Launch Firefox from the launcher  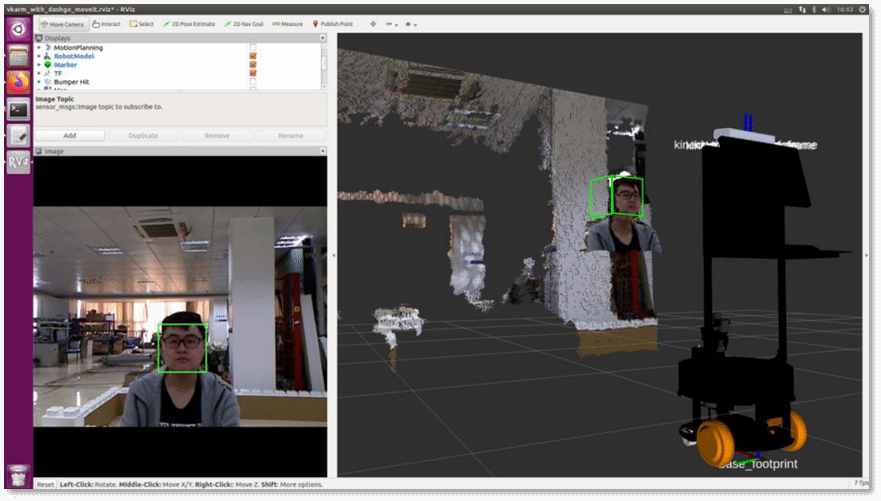tap(19, 83)
